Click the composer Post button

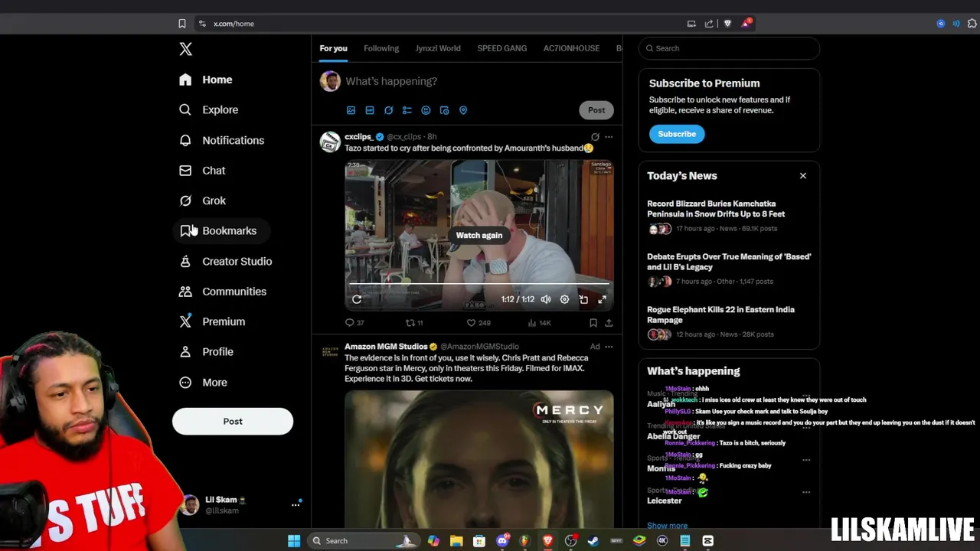[596, 110]
